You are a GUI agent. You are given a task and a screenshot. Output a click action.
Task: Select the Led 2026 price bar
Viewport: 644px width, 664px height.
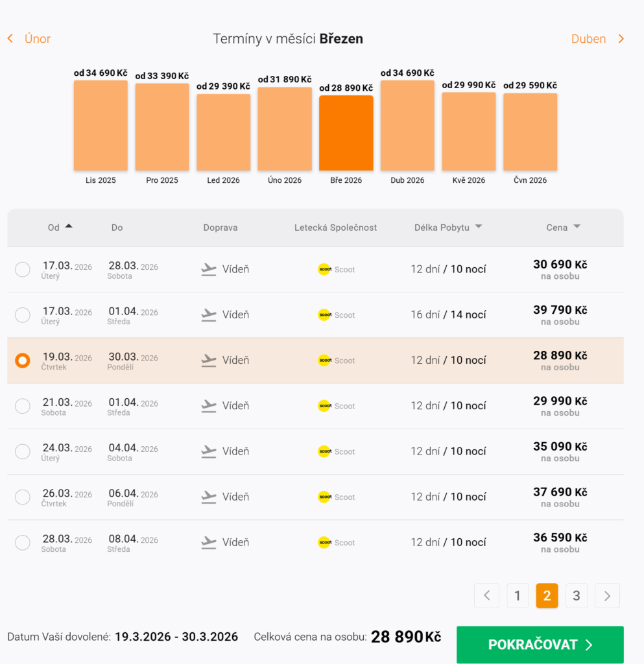224,132
